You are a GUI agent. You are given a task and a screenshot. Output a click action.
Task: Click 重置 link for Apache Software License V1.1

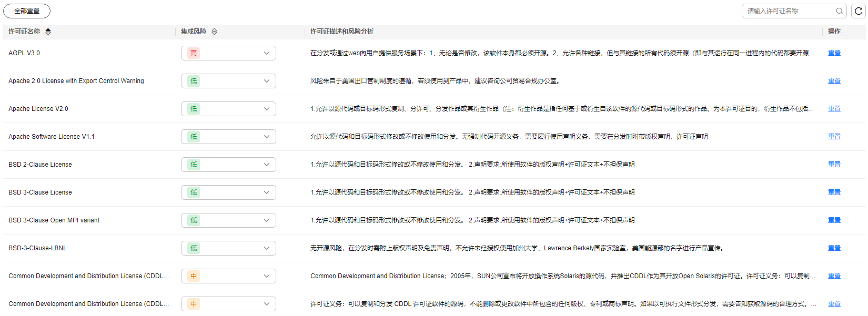click(834, 137)
